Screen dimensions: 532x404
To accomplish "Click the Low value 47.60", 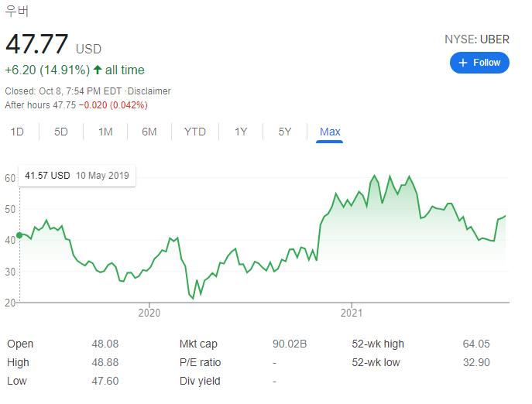I will pyautogui.click(x=105, y=381).
